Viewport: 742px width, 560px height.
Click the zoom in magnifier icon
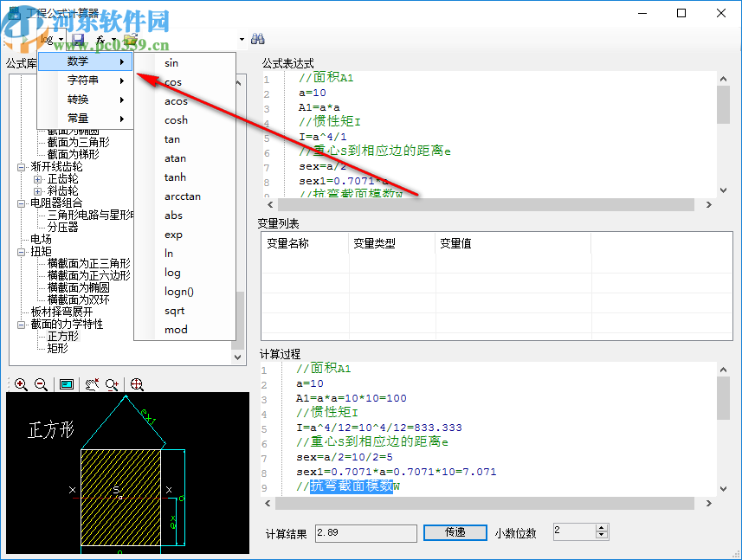(x=21, y=384)
